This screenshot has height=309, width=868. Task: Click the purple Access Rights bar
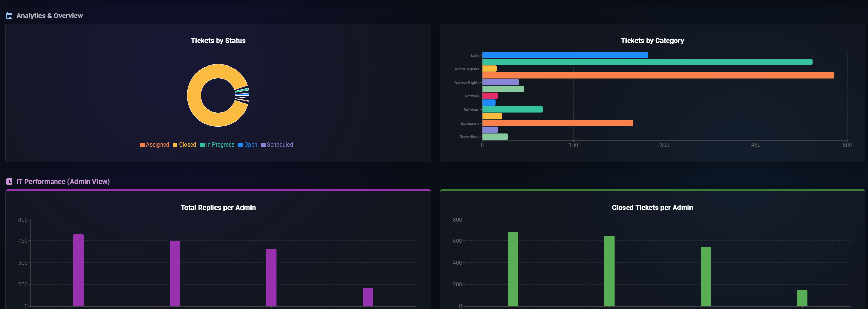(x=500, y=82)
